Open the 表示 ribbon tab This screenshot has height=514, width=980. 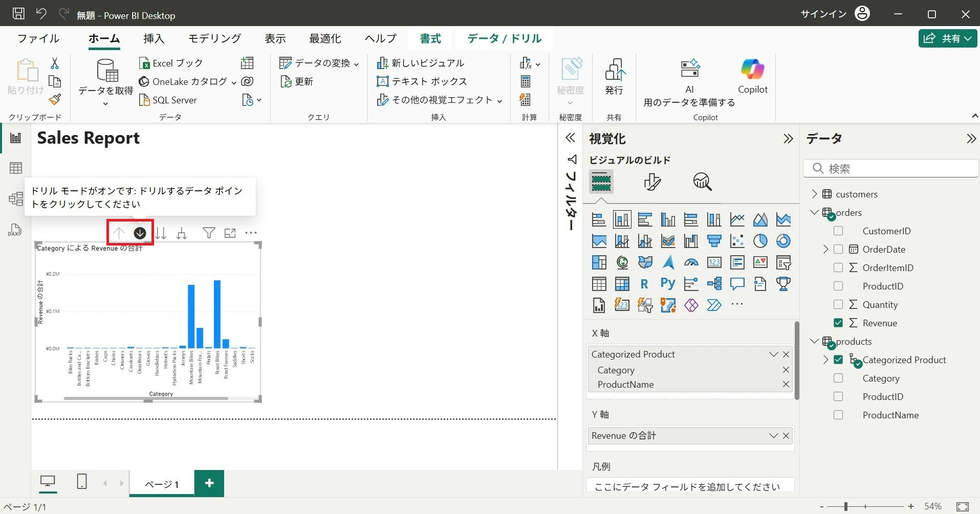275,38
